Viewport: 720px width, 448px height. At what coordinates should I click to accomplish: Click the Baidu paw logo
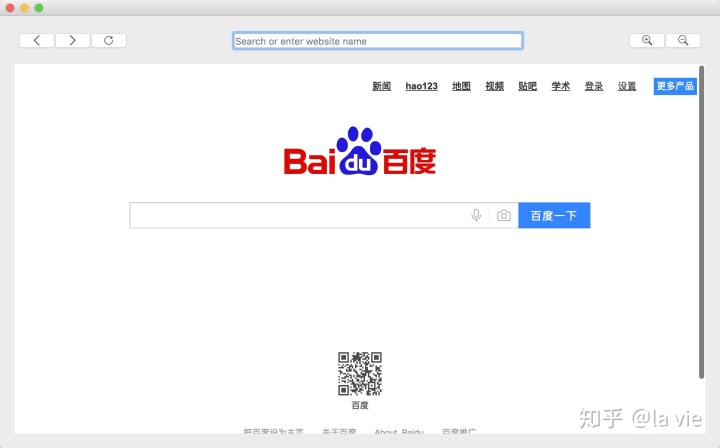click(360, 151)
